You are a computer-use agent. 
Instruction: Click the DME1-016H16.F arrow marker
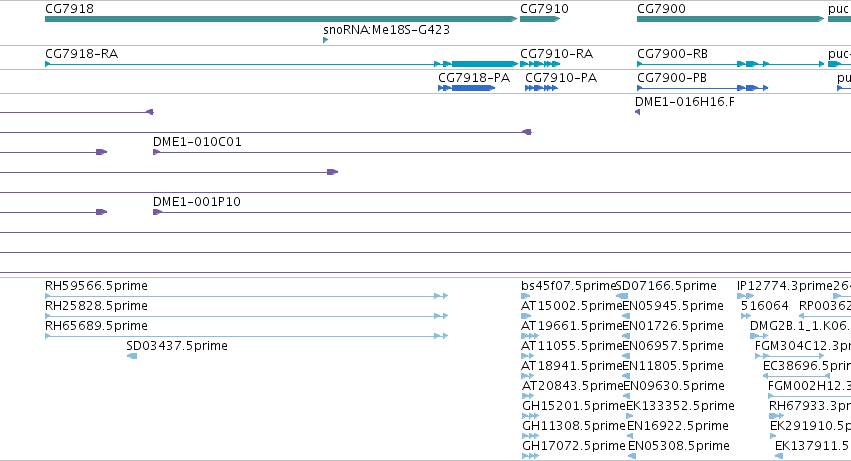(x=638, y=112)
